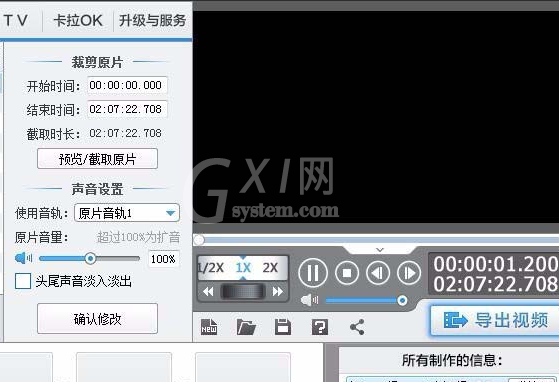
Task: Adjust the 原片音量 volume slider
Action: tap(89, 258)
